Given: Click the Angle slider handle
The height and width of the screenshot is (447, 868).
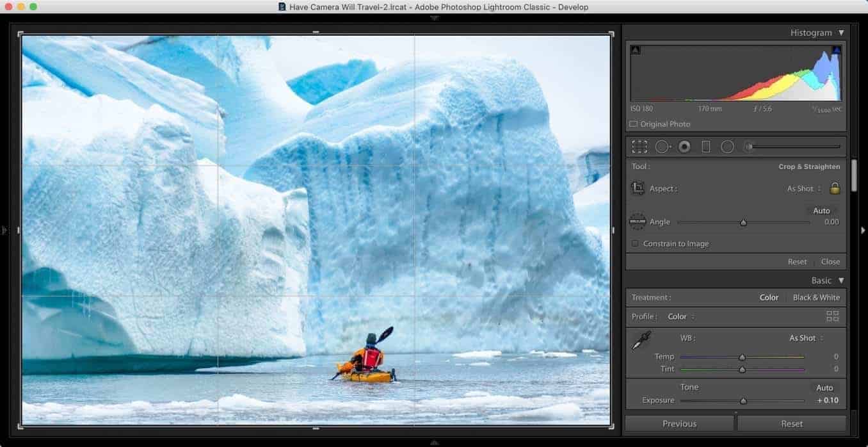Looking at the screenshot, I should (x=743, y=223).
